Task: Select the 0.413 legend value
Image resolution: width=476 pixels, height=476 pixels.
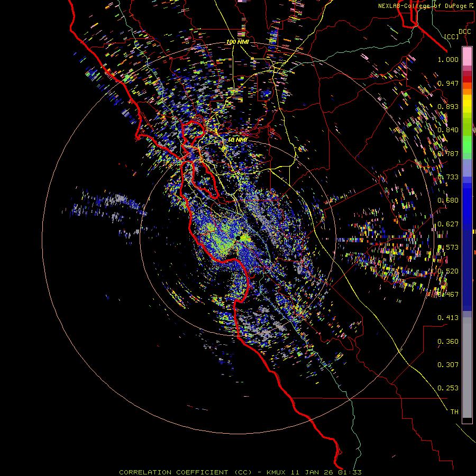Action: click(x=448, y=318)
